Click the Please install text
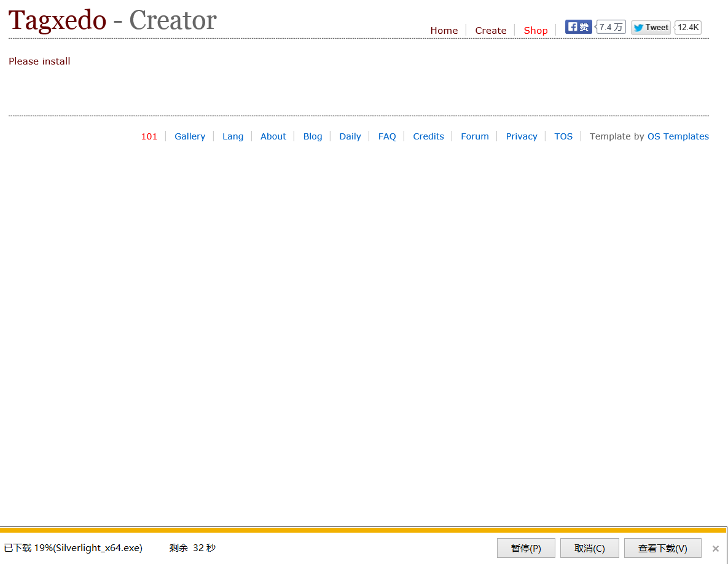The width and height of the screenshot is (728, 564). coord(39,61)
